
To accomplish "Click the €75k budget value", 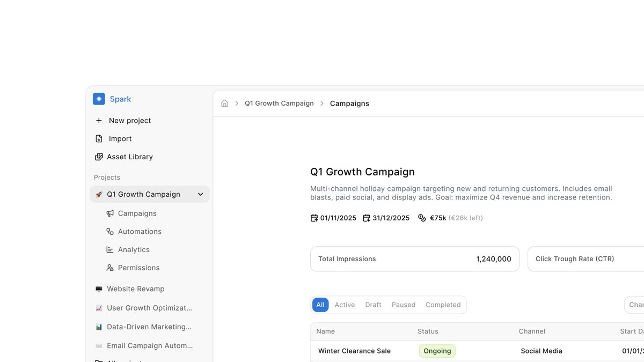I will (438, 218).
